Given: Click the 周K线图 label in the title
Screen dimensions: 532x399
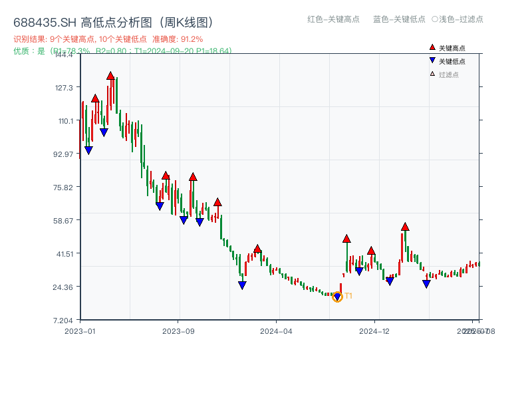Looking at the screenshot, I should tap(186, 21).
